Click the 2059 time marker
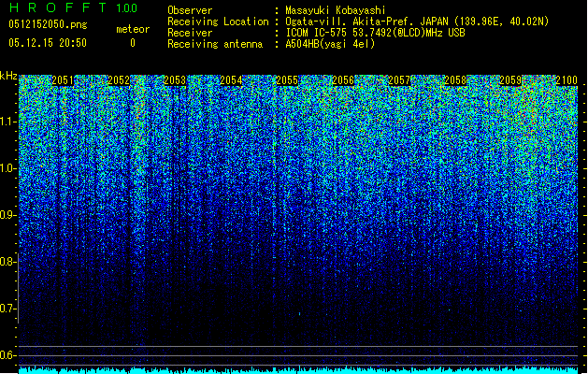588x374 pixels. [x=511, y=80]
